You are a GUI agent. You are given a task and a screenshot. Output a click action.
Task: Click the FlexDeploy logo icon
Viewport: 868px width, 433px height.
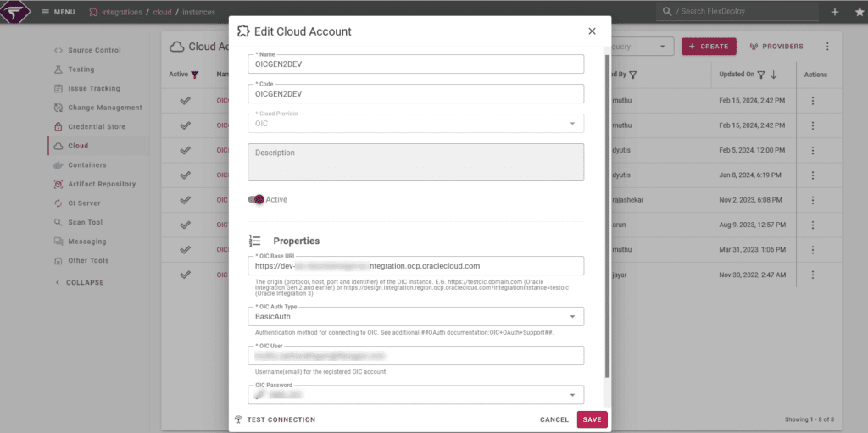pos(15,11)
